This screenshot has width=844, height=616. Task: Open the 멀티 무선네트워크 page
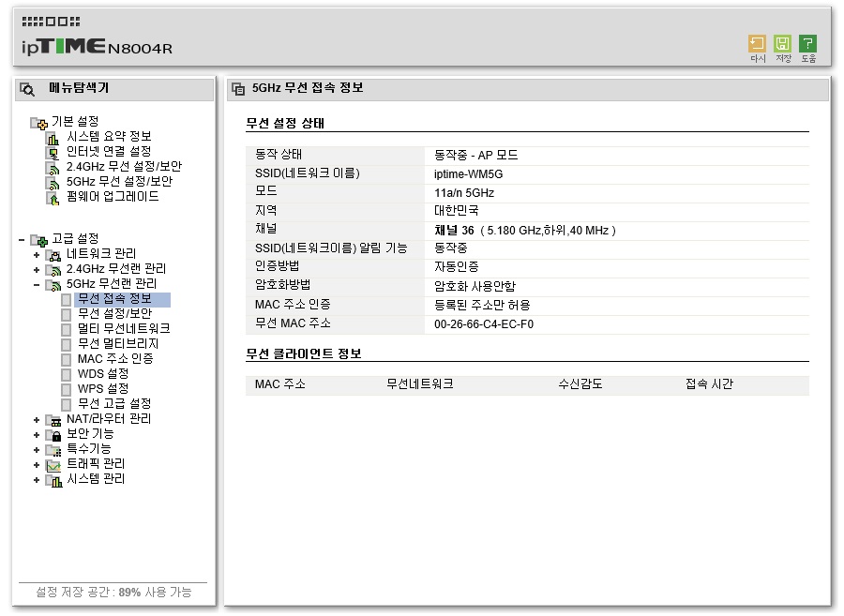[124, 329]
